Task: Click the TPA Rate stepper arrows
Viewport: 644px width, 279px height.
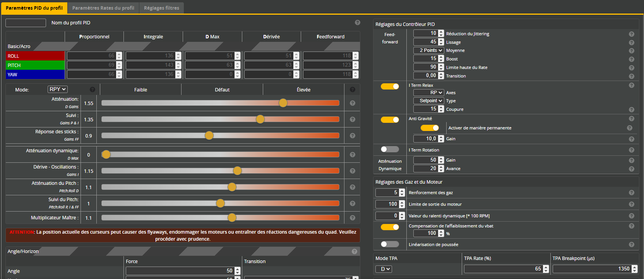Action: click(546, 269)
